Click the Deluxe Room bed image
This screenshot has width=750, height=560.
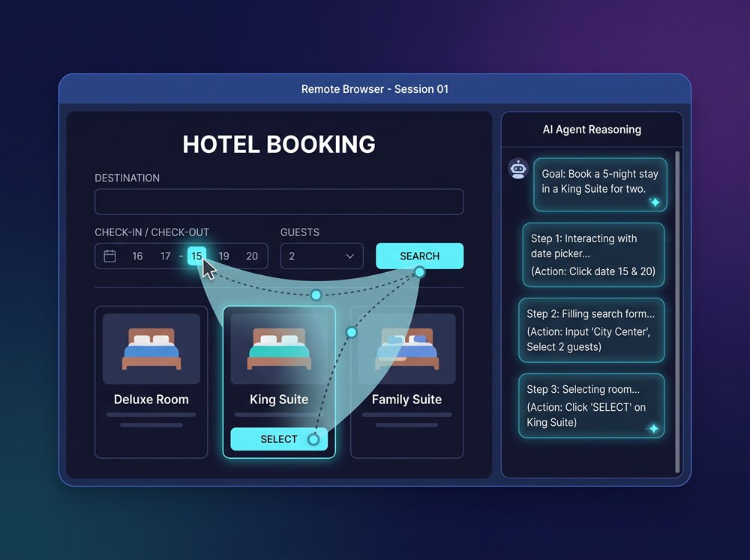pyautogui.click(x=151, y=349)
